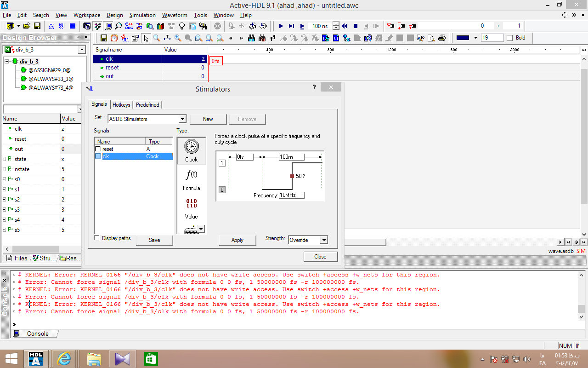Click the print preview icon in waveform toolbar

(431, 38)
